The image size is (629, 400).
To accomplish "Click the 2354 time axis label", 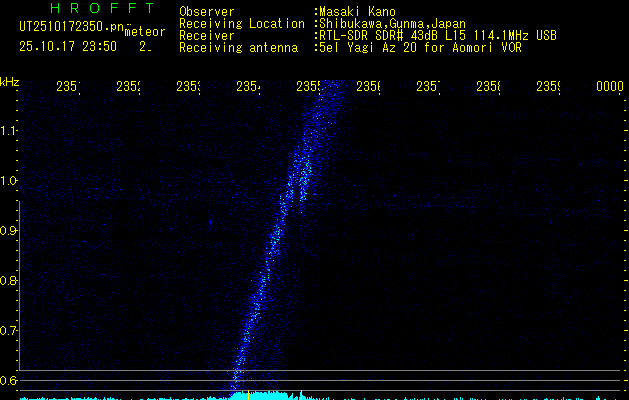I will (248, 86).
